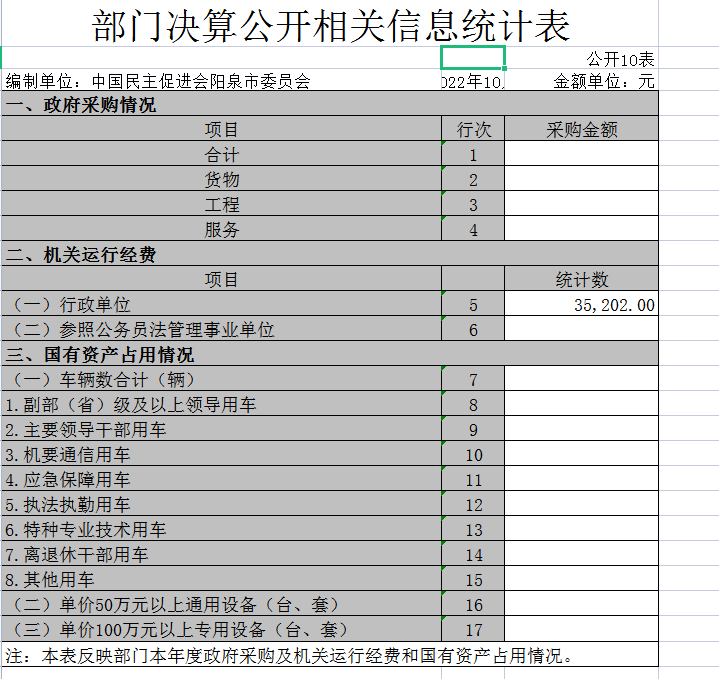Screen dimensions: 719x679
Task: Select the （一）行政单位 row label
Action: [x=221, y=304]
